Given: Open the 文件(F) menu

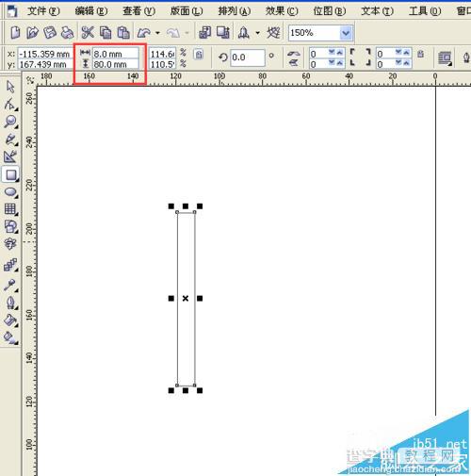Looking at the screenshot, I should pyautogui.click(x=43, y=11).
